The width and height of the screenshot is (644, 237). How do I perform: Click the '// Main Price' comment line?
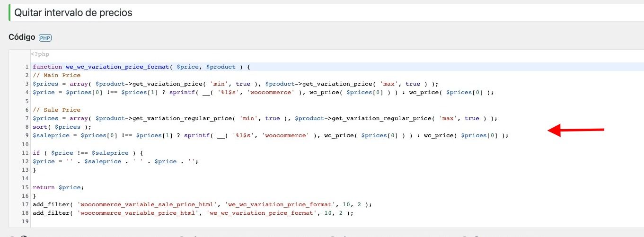(x=57, y=75)
